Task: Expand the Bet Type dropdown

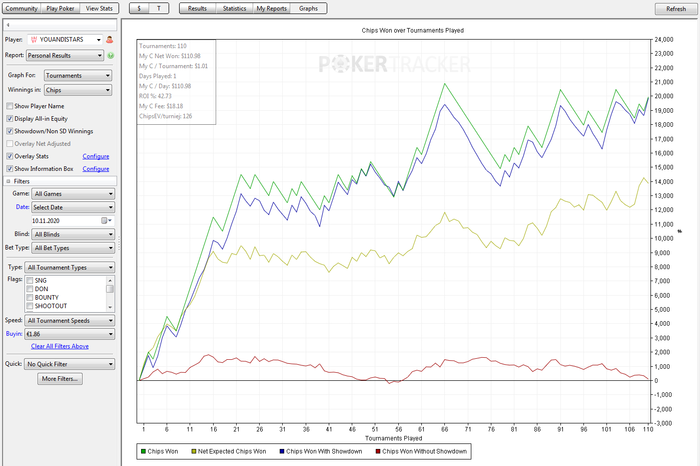Action: tap(73, 248)
